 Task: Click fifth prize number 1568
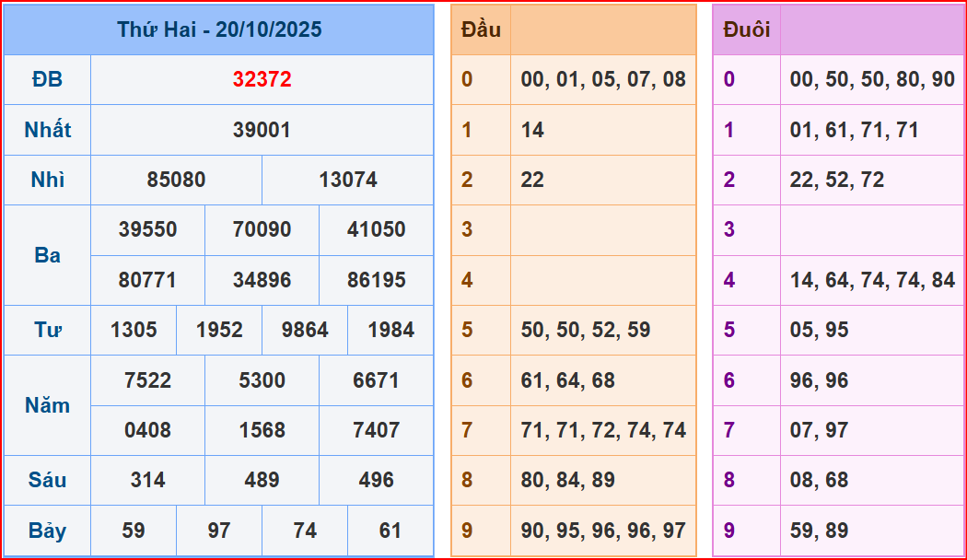click(x=262, y=430)
